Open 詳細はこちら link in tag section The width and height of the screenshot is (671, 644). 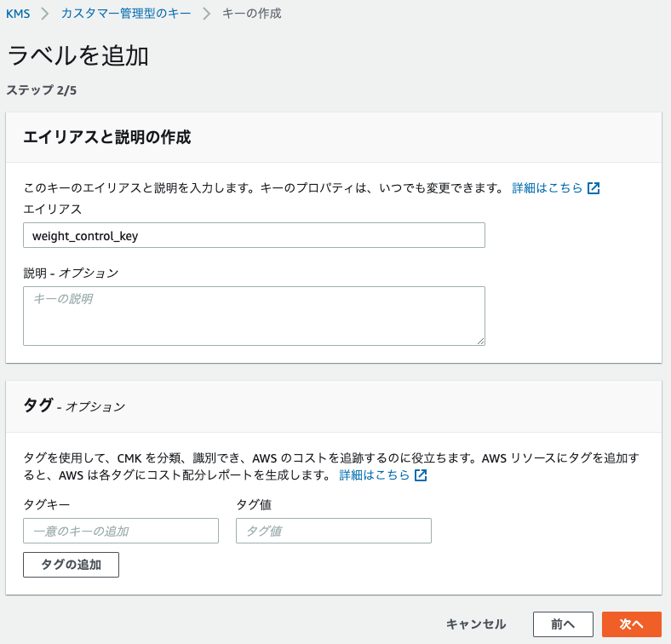point(375,474)
